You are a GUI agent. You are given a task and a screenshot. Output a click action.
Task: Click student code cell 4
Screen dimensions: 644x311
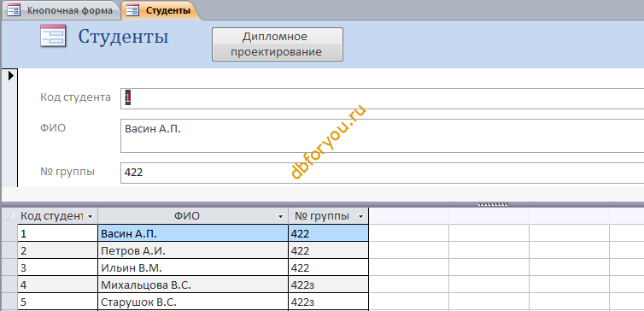(x=58, y=285)
